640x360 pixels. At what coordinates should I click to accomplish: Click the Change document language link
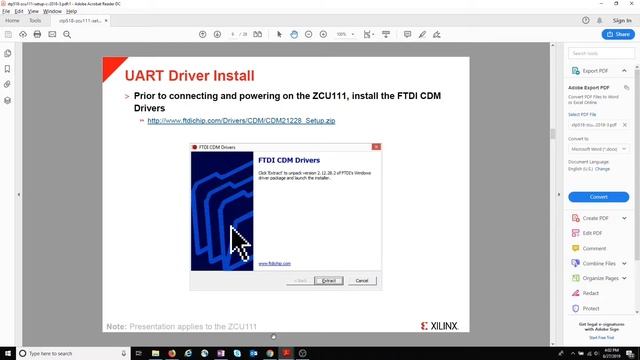pos(602,169)
